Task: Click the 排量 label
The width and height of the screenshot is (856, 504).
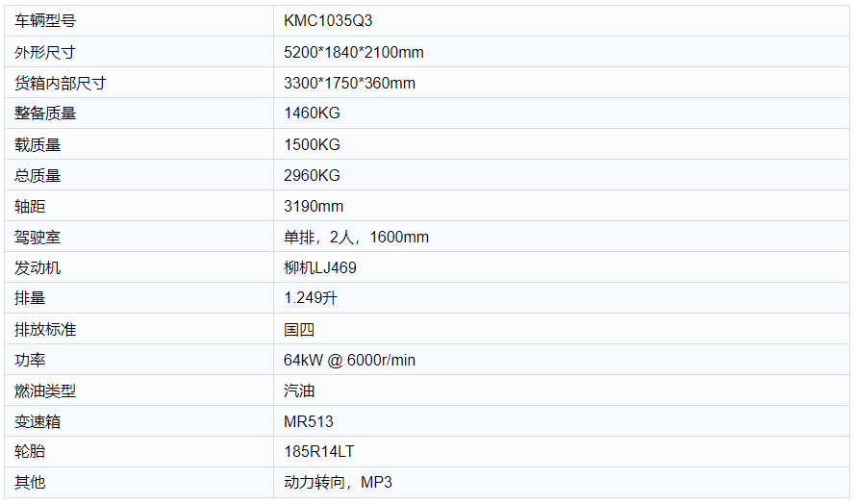Action: pyautogui.click(x=30, y=298)
